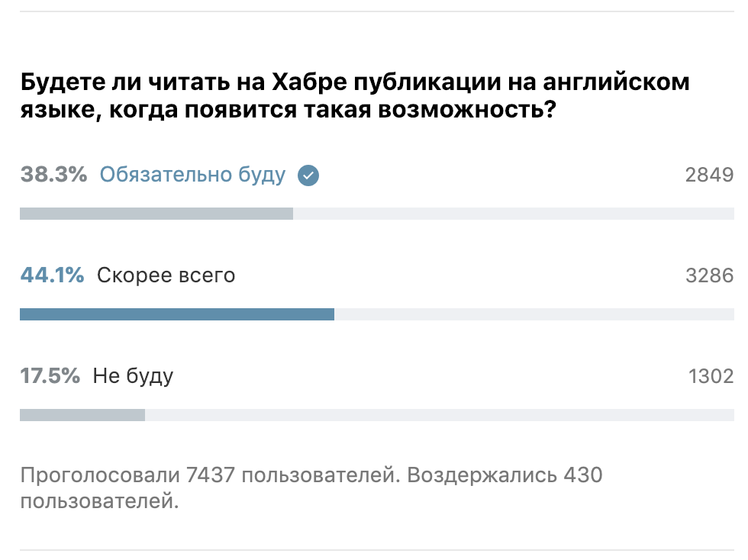
Task: Click the word английском in the poll heading
Action: [x=617, y=82]
